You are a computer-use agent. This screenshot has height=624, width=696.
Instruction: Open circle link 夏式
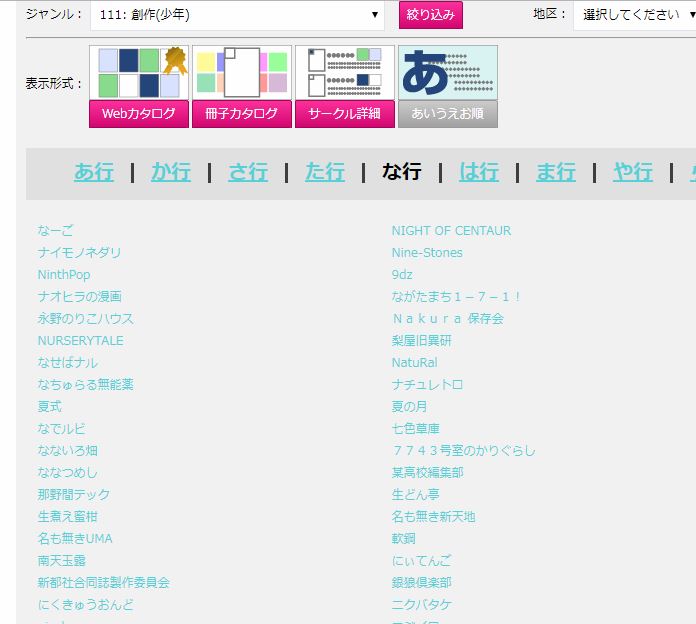[x=50, y=407]
